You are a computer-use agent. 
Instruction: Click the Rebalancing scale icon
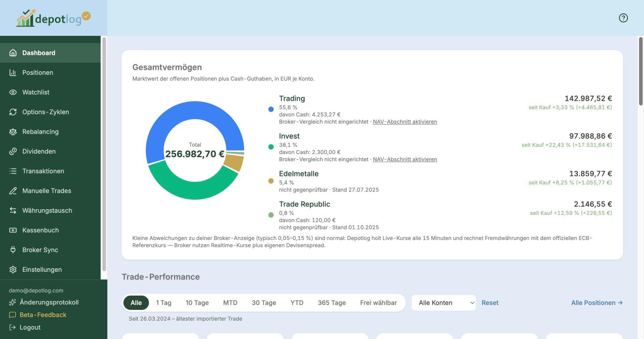(x=13, y=132)
